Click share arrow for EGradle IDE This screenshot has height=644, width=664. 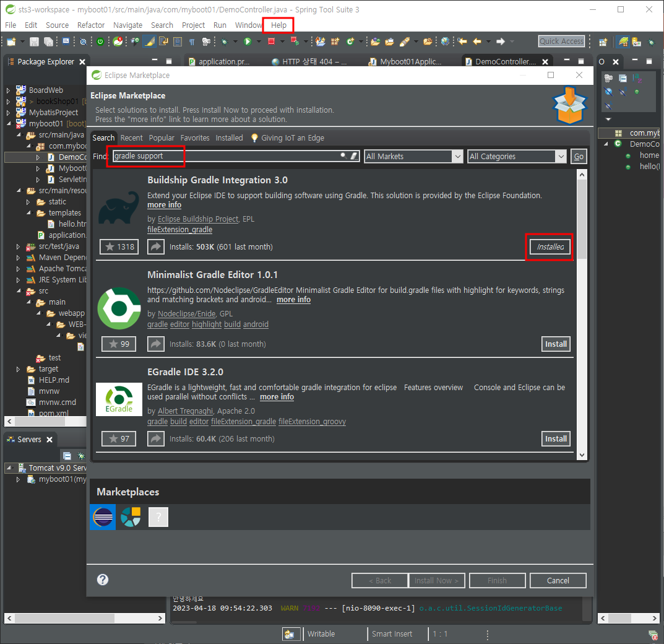156,439
